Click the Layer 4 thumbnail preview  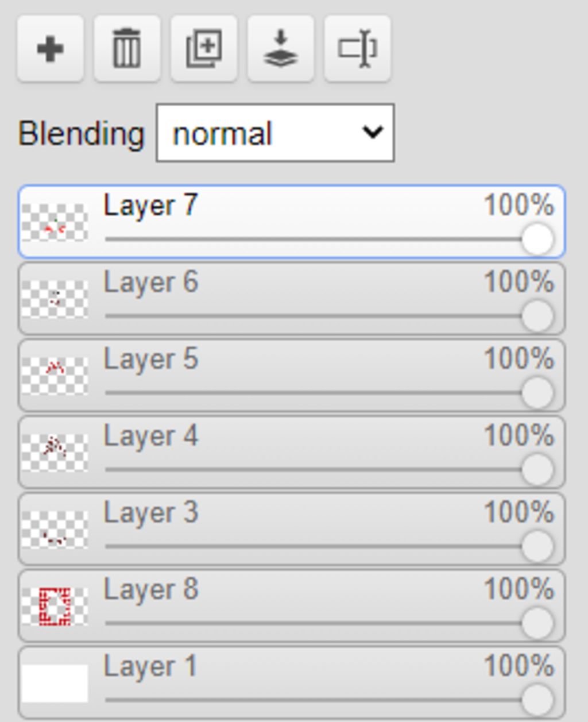(x=55, y=453)
